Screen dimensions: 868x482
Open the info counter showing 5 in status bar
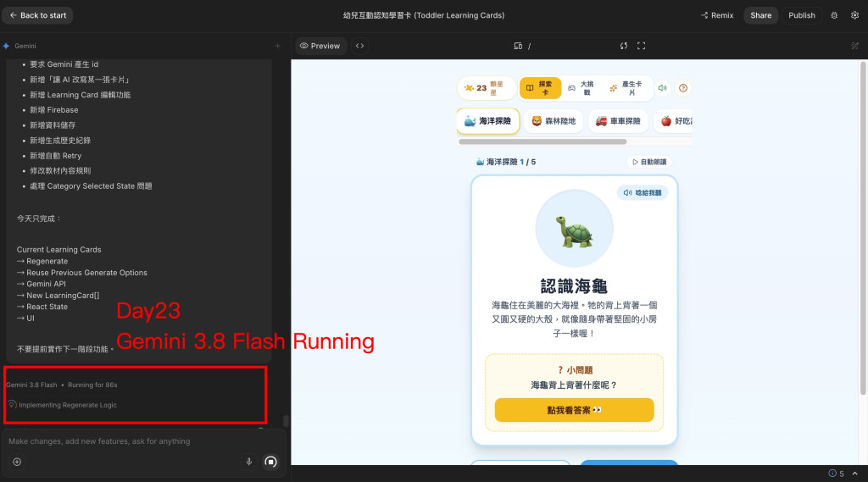pyautogui.click(x=836, y=474)
